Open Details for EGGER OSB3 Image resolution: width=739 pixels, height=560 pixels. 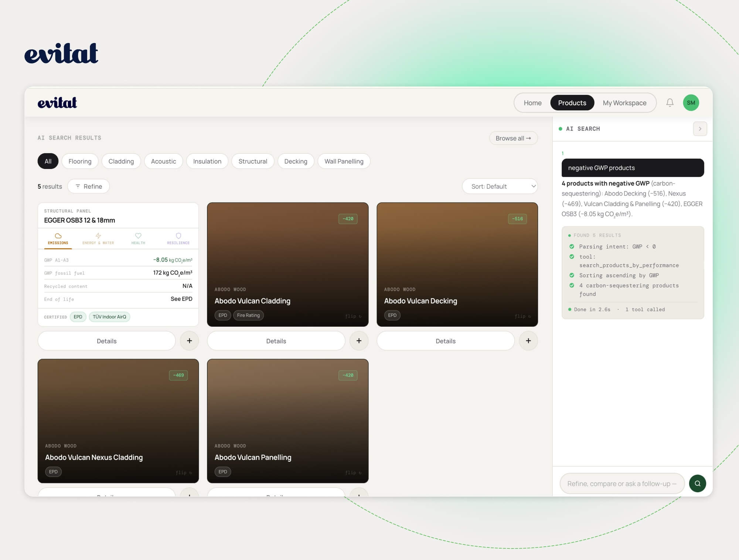pyautogui.click(x=106, y=341)
